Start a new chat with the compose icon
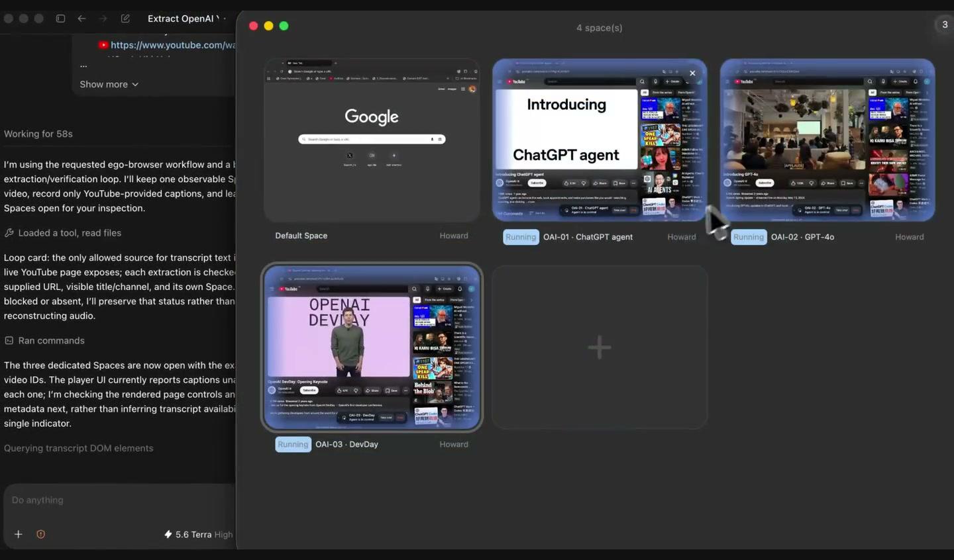The image size is (954, 560). (125, 19)
